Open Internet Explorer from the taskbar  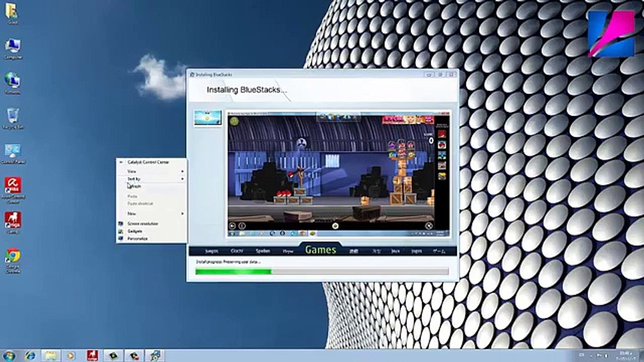(30, 355)
